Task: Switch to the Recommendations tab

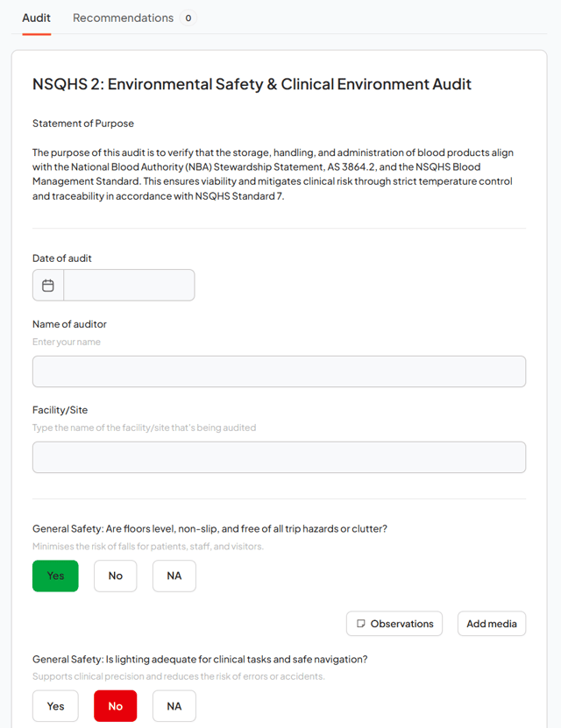Action: click(123, 18)
